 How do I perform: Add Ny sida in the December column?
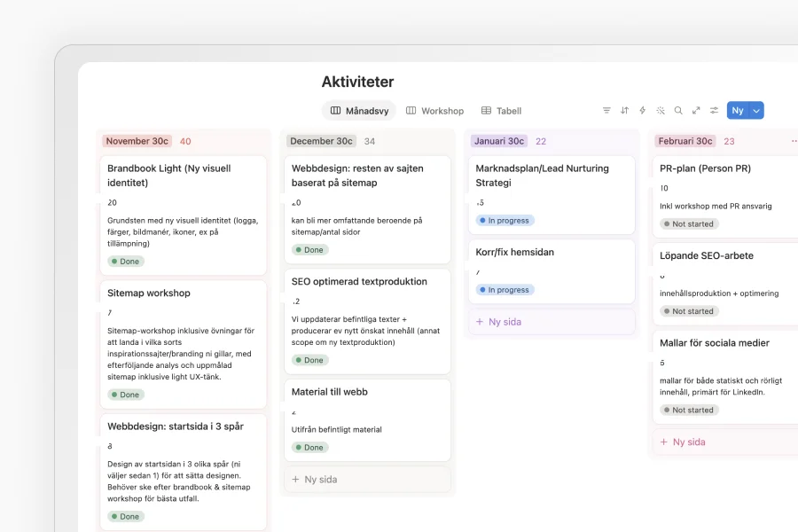(367, 479)
